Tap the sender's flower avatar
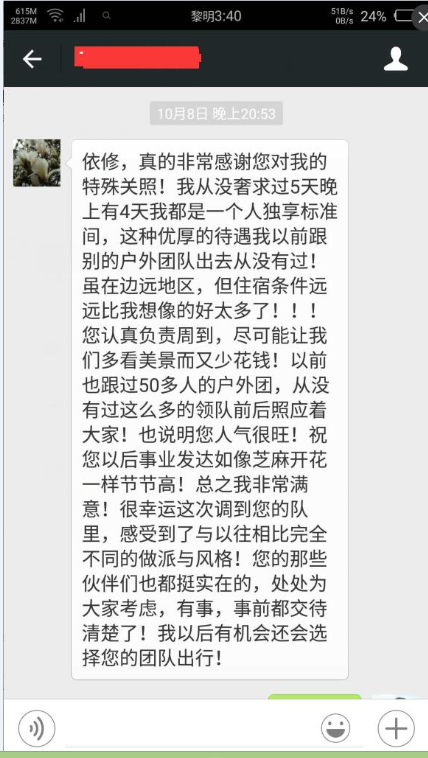Screen dimensions: 428x758 37,163
